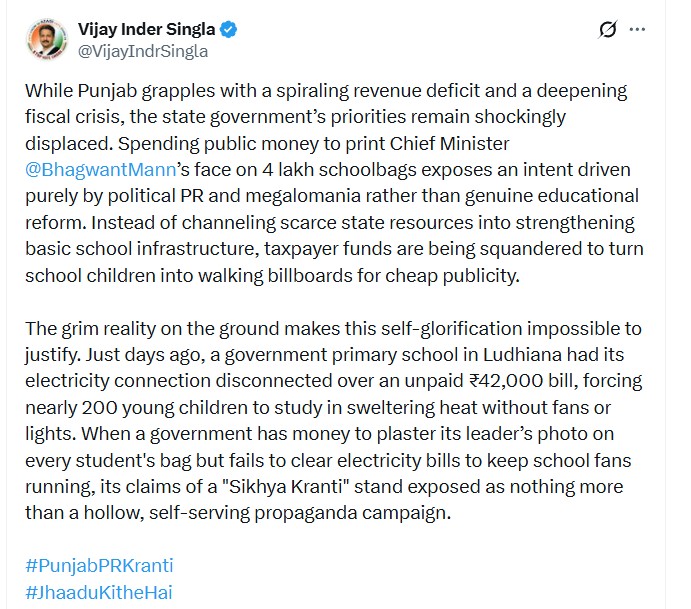
Task: Click the ₹42,000 amount in the tweet
Action: click(x=506, y=381)
